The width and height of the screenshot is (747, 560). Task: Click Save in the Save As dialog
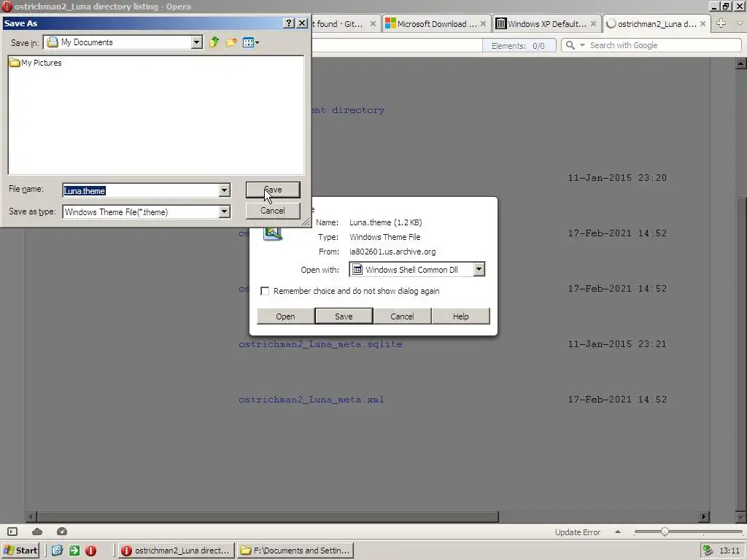pyautogui.click(x=273, y=190)
